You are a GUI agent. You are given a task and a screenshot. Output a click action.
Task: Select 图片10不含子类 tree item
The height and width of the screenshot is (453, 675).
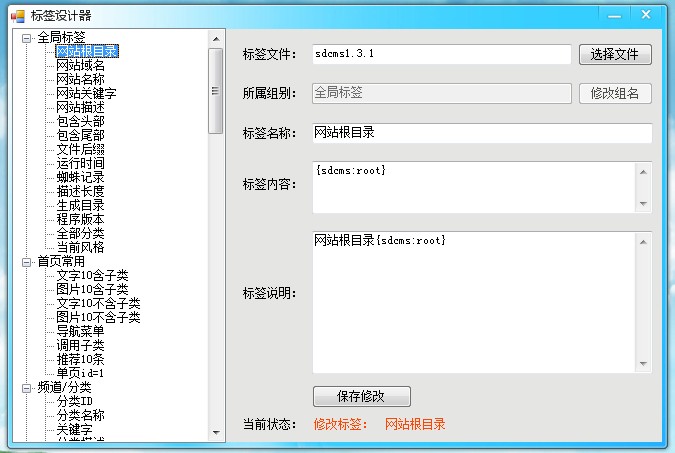point(98,318)
